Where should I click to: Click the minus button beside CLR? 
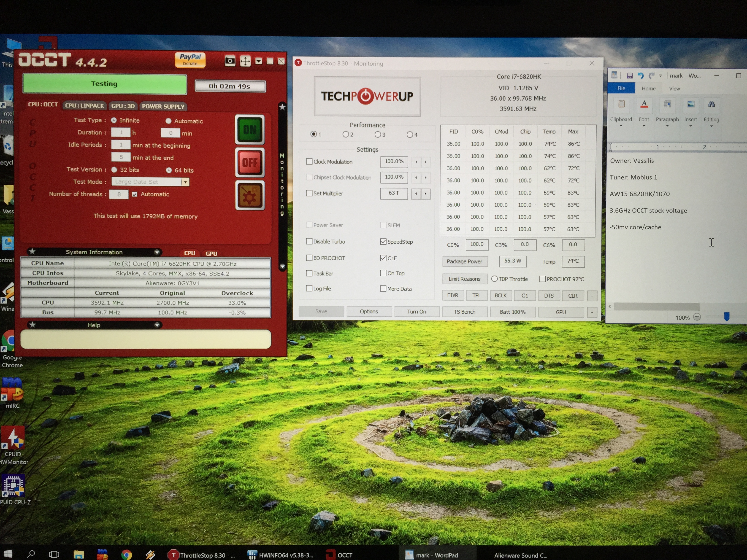(x=592, y=296)
